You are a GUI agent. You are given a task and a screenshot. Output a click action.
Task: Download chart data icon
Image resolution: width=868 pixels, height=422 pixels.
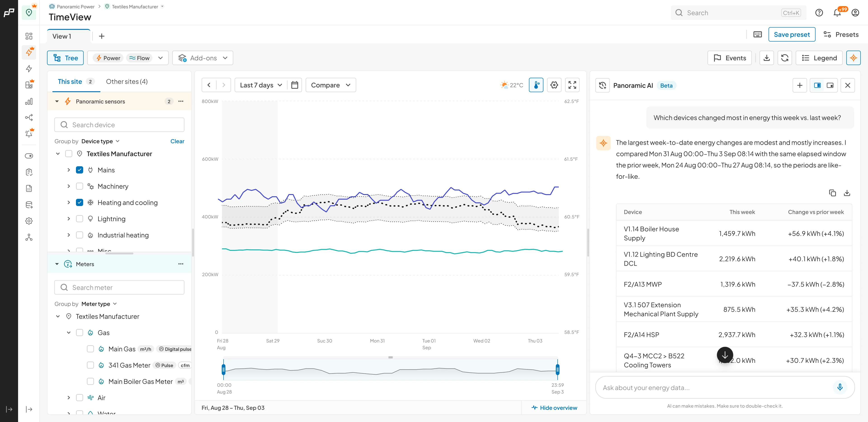[x=767, y=58]
